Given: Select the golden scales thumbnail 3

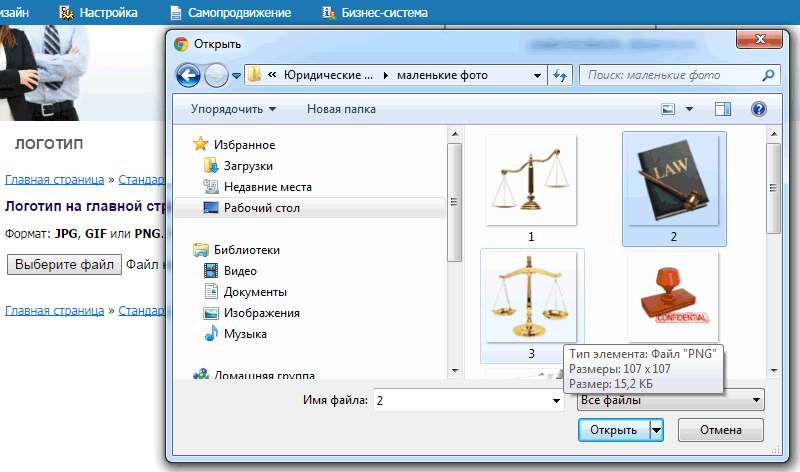Looking at the screenshot, I should click(x=531, y=301).
